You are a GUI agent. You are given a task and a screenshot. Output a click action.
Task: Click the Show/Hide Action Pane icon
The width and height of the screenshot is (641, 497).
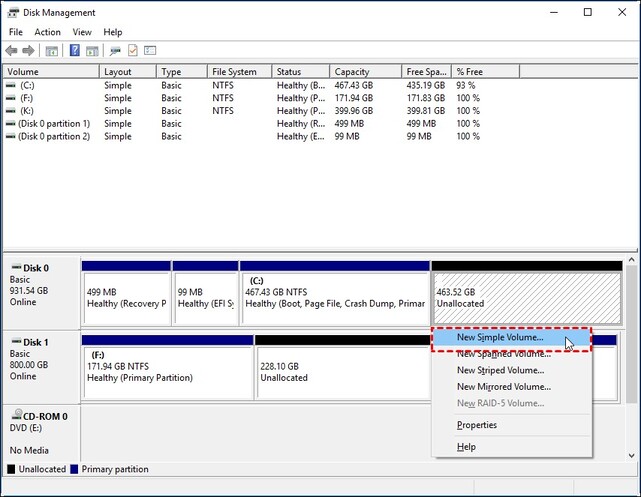93,50
